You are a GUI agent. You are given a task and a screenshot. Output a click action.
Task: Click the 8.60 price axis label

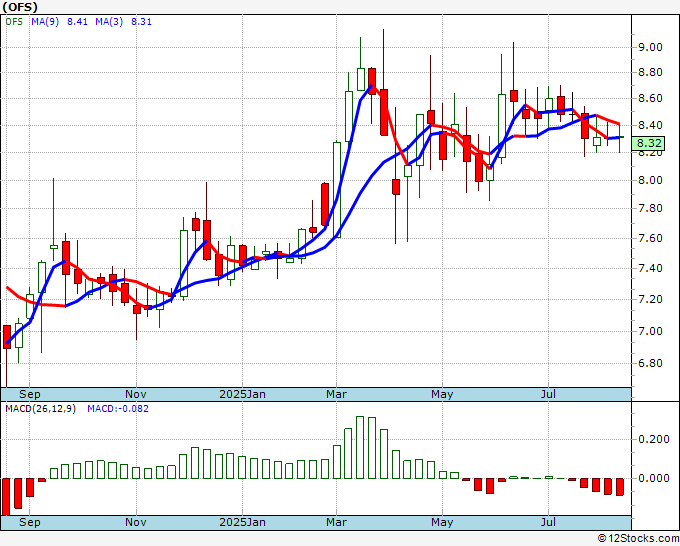coord(651,98)
